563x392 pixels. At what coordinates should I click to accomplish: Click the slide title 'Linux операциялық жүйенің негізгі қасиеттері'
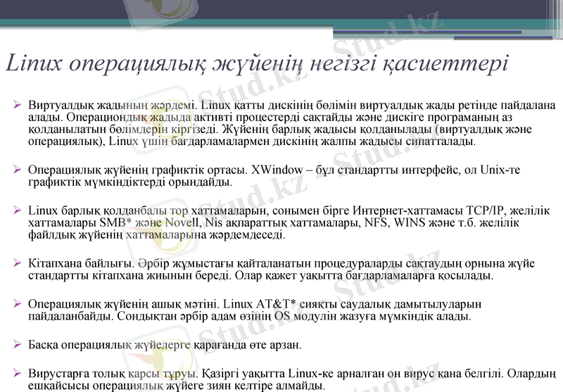pos(257,63)
